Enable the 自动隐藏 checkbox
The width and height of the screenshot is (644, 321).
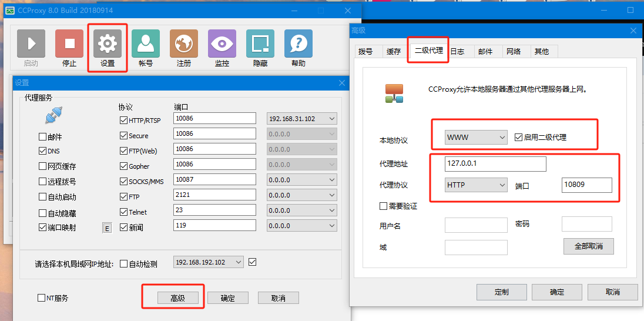pyautogui.click(x=42, y=213)
